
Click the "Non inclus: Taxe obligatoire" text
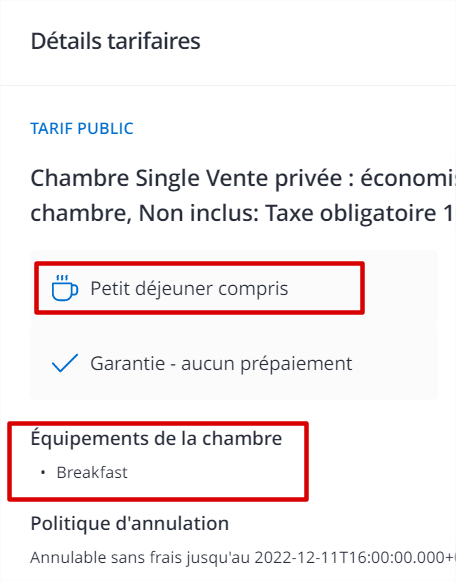(287, 213)
